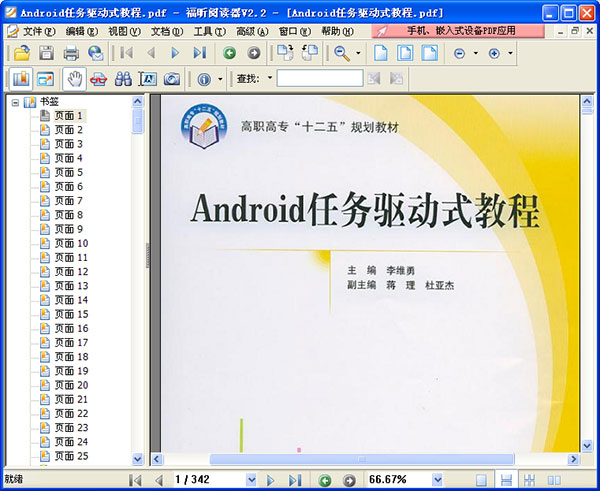Select bookmark 页面 17
600x491 pixels.
point(71,343)
